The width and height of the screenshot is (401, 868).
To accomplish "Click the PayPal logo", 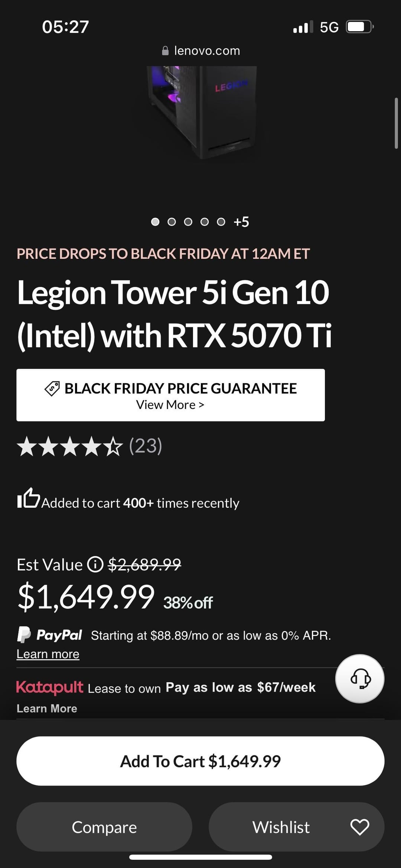I will 50,635.
